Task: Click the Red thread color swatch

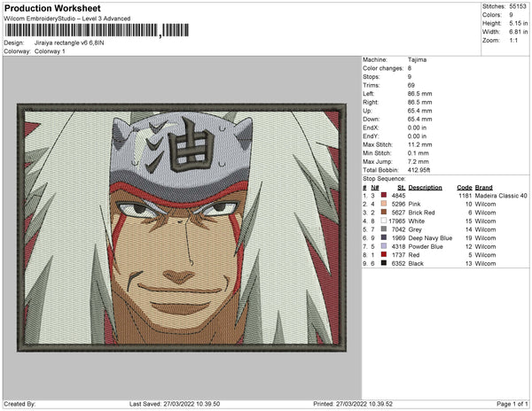Action: point(384,255)
